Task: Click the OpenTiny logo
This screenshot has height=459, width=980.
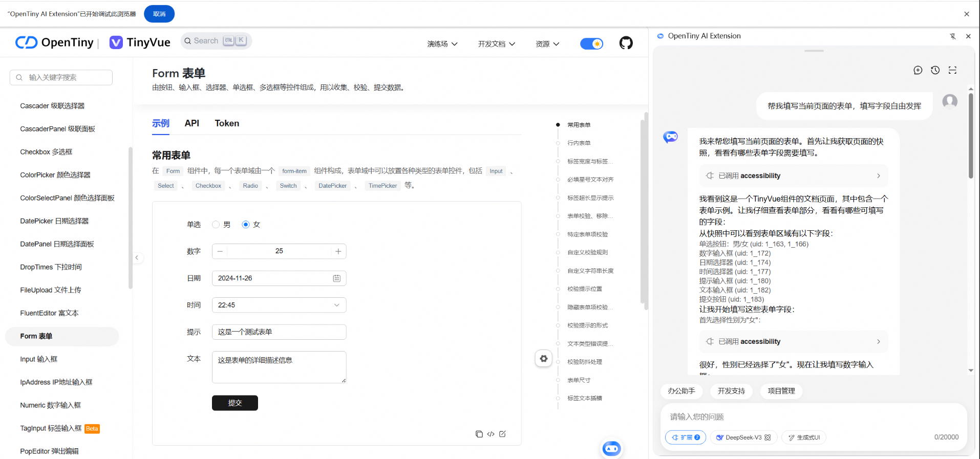Action: [54, 42]
